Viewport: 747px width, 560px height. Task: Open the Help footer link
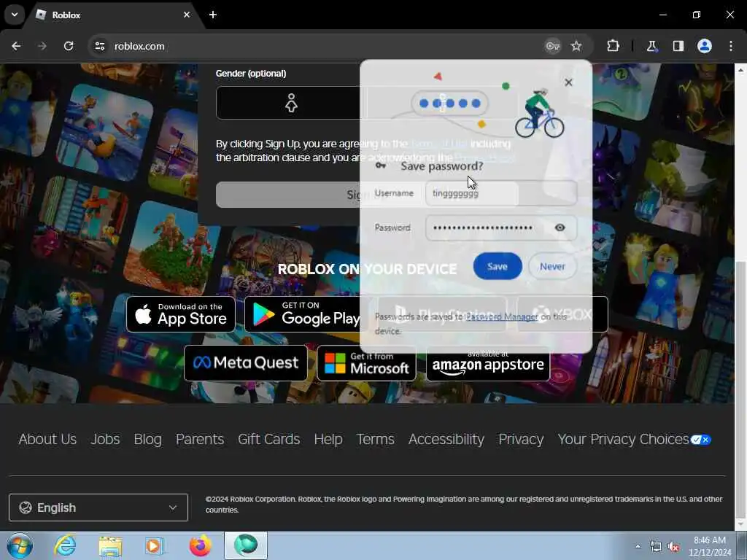[x=328, y=439]
